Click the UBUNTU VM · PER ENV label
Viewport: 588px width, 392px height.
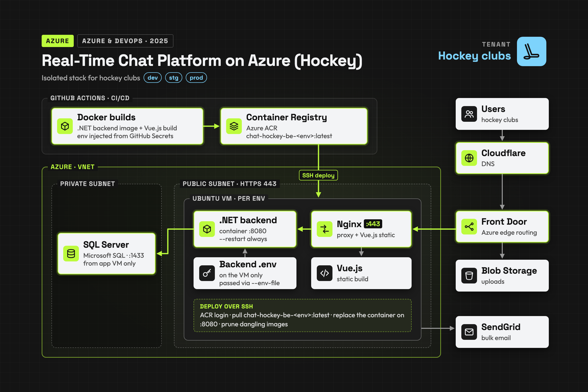click(229, 199)
